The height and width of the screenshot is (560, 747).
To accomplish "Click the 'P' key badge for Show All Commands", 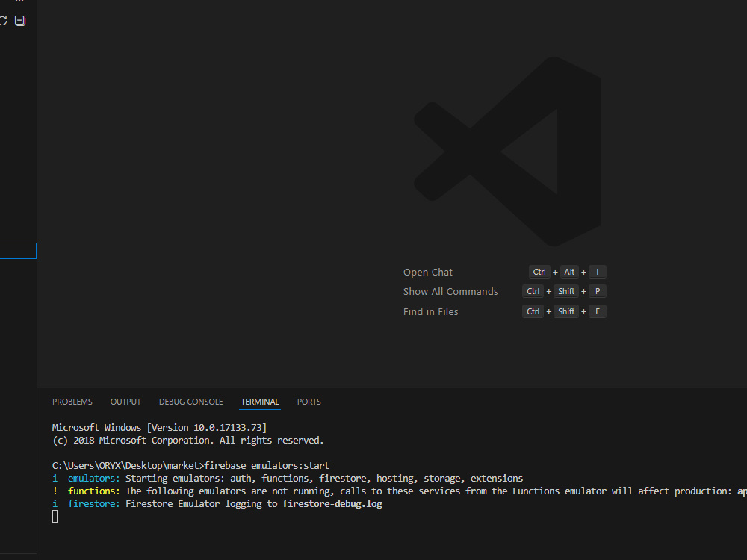I will pos(598,291).
